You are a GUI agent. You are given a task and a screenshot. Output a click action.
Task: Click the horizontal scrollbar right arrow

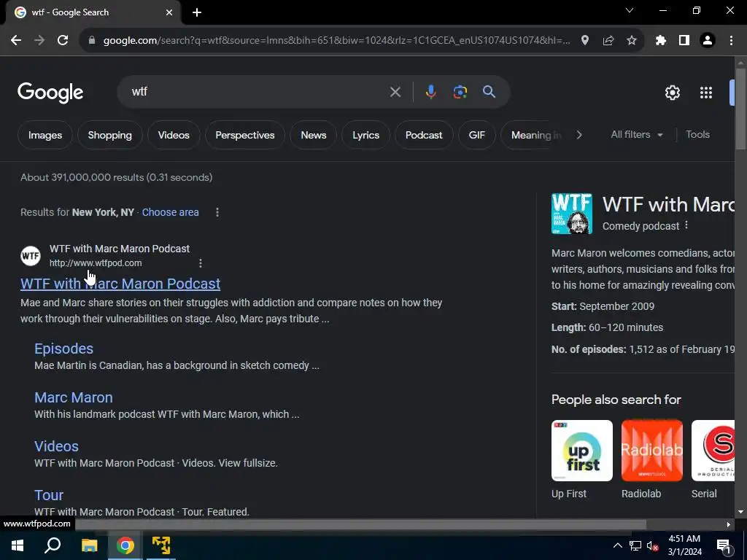(729, 524)
